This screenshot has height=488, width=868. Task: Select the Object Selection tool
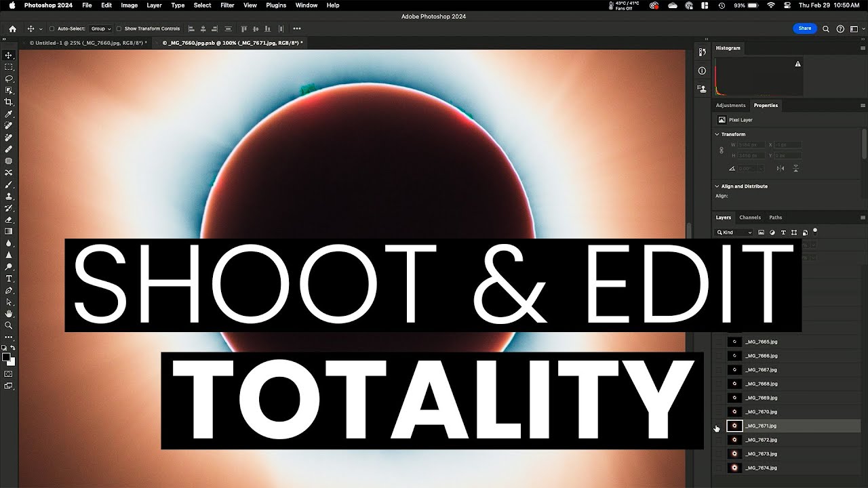9,90
